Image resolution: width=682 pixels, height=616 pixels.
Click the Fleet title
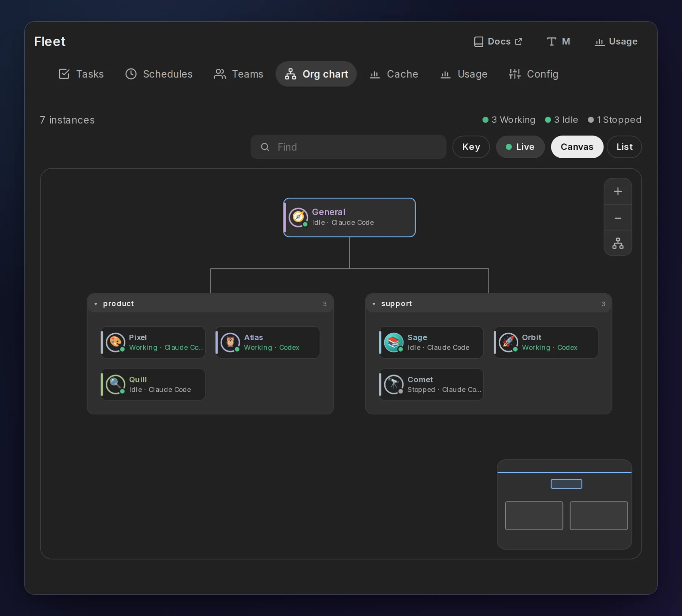(50, 42)
